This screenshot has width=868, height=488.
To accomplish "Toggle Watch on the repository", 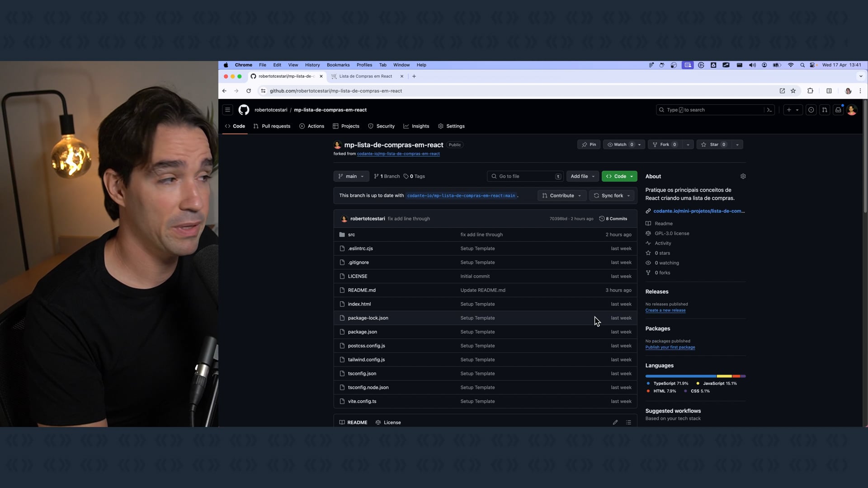I will [x=620, y=145].
